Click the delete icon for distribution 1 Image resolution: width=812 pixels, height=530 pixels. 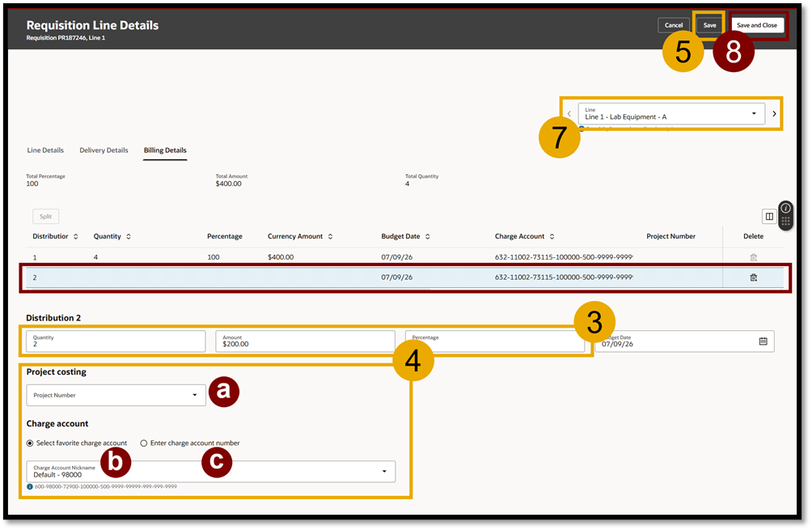pyautogui.click(x=753, y=257)
